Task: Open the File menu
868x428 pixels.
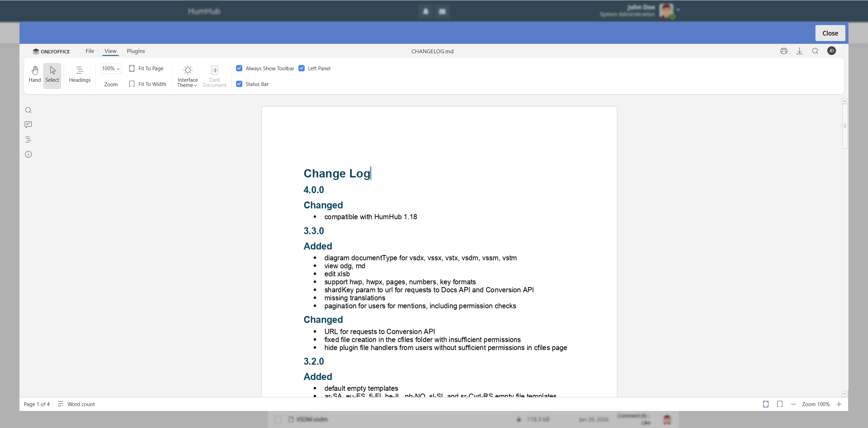Action: [x=89, y=51]
